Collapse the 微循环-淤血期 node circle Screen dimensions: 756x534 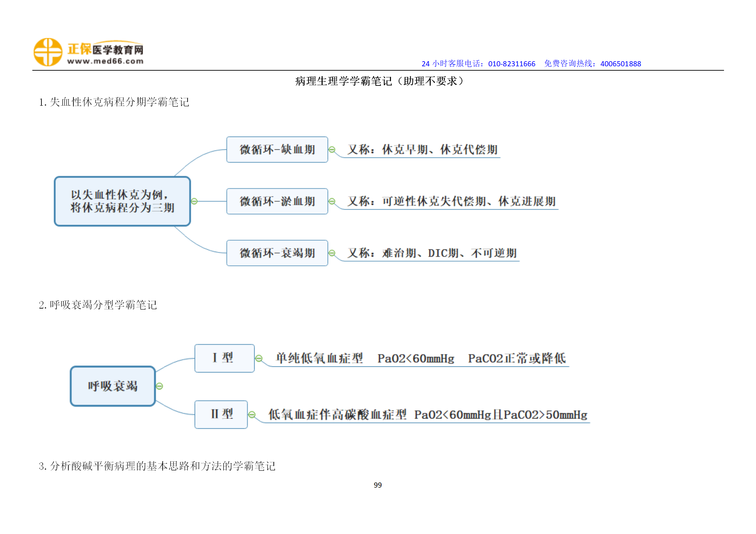[332, 201]
